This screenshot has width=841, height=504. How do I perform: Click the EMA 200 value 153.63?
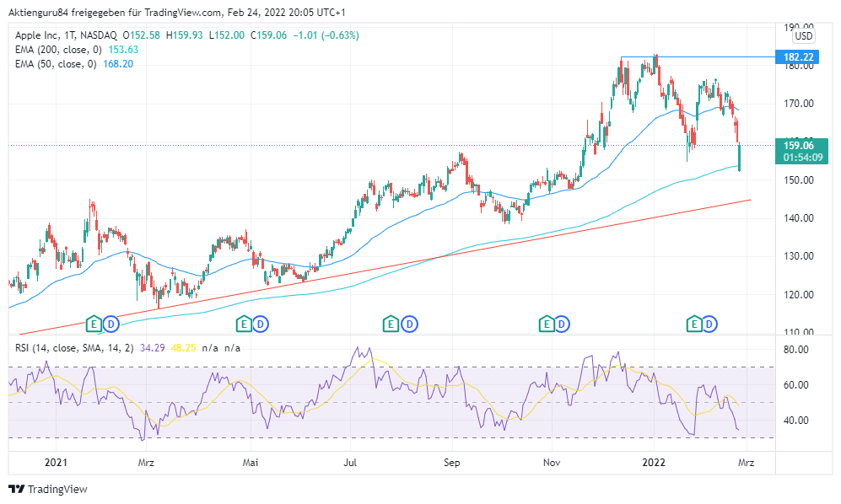tap(123, 50)
